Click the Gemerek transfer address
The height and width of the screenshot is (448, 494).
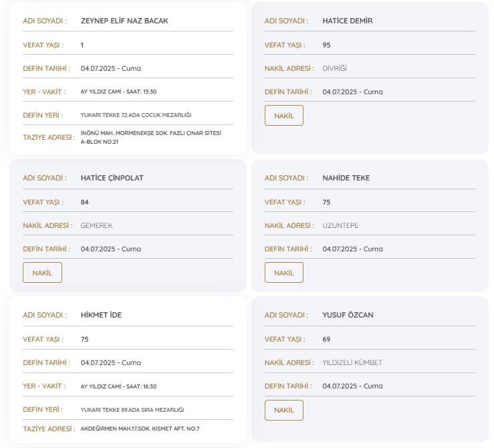96,225
